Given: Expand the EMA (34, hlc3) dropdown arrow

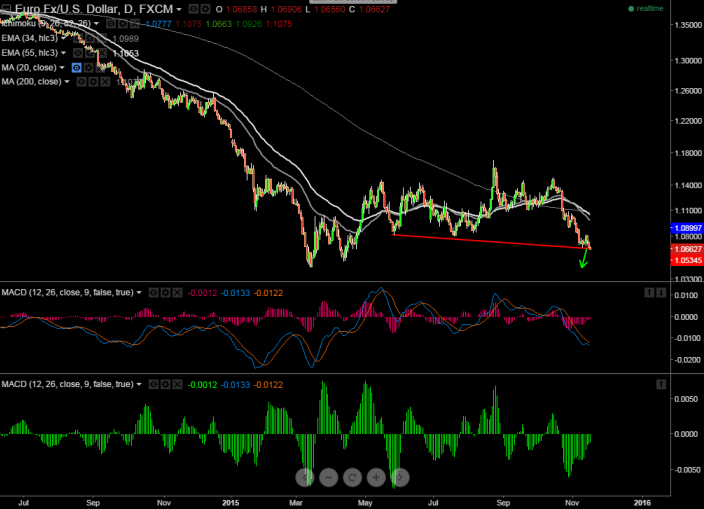Looking at the screenshot, I should [x=63, y=38].
